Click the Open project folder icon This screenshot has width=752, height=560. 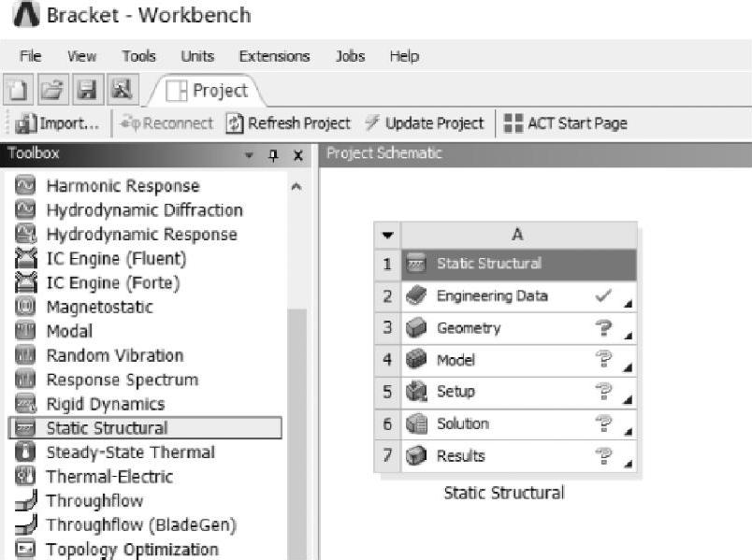click(x=52, y=90)
